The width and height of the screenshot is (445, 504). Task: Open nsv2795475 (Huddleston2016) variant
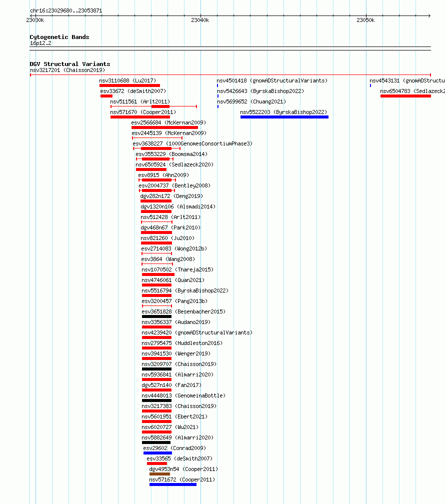pyautogui.click(x=182, y=343)
